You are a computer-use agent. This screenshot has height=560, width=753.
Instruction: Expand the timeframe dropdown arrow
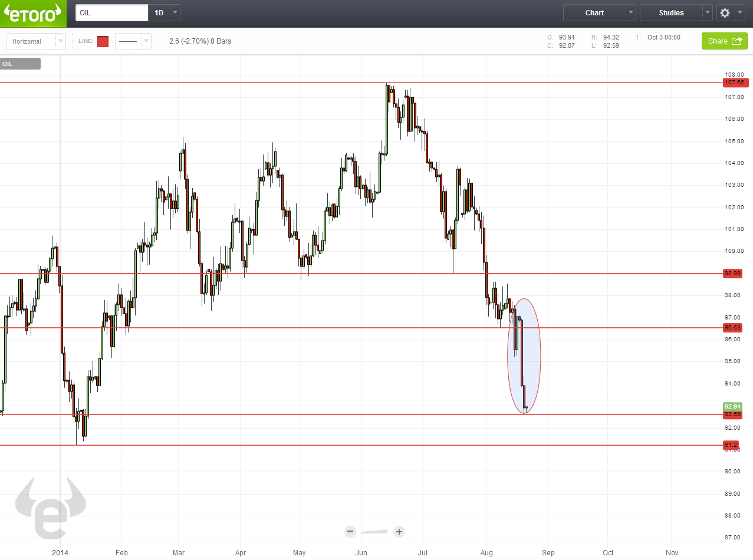pos(175,13)
